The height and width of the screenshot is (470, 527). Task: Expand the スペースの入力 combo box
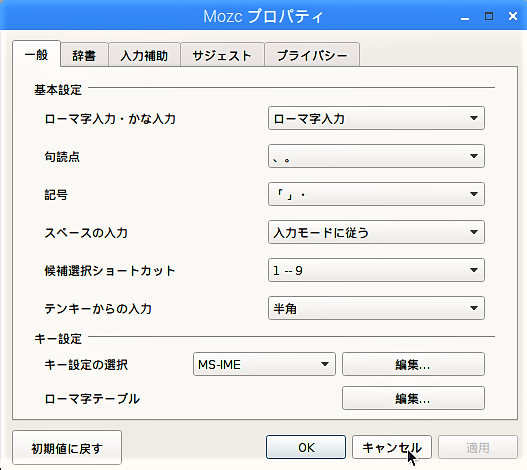click(x=376, y=232)
